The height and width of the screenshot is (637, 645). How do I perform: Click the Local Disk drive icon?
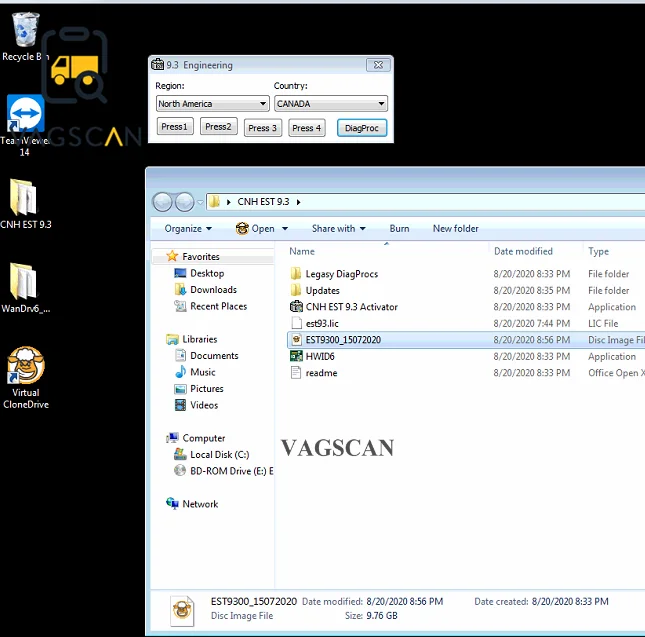180,454
